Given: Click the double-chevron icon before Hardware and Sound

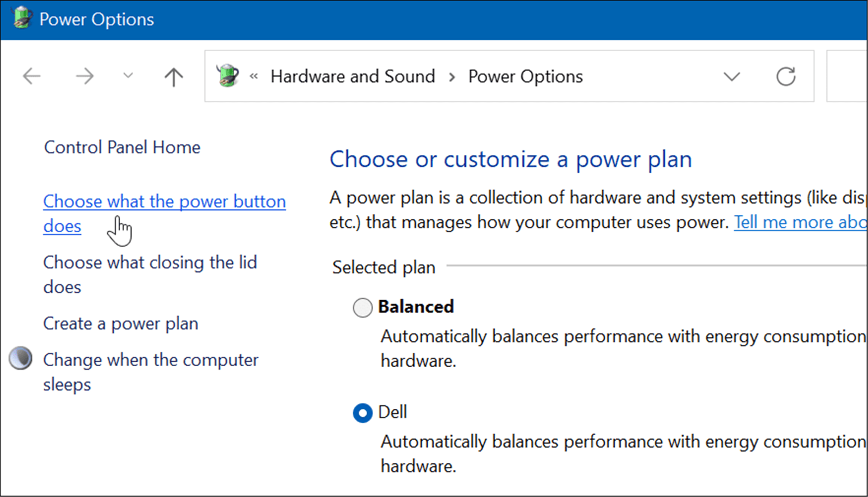Looking at the screenshot, I should click(x=254, y=77).
